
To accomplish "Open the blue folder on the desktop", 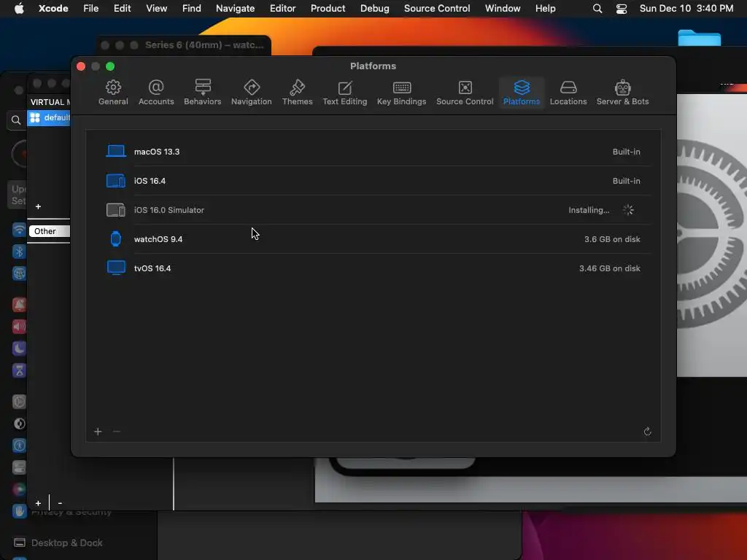I will tap(700, 38).
